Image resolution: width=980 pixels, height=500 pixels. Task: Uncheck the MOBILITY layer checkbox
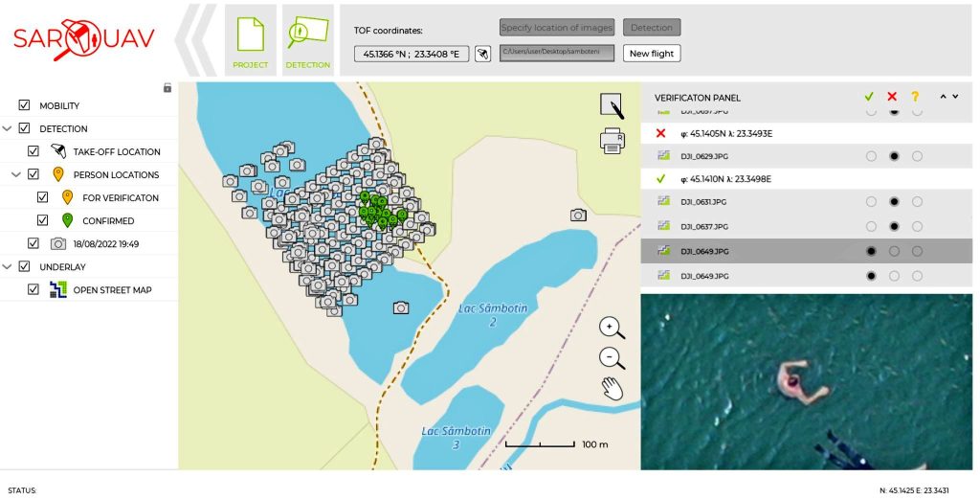[25, 105]
